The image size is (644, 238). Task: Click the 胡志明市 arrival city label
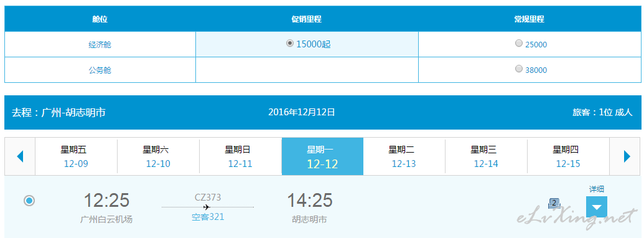(310, 219)
